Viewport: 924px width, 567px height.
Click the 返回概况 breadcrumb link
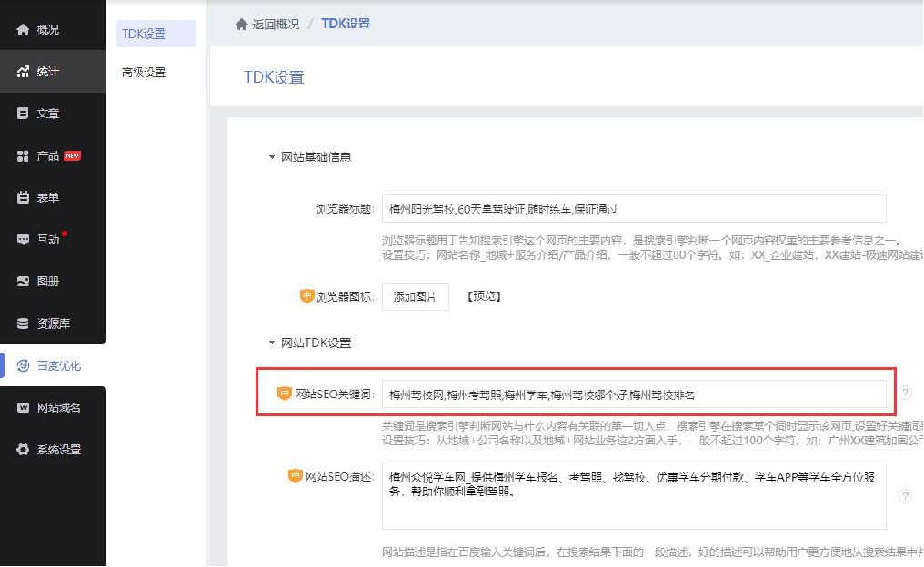pos(276,25)
